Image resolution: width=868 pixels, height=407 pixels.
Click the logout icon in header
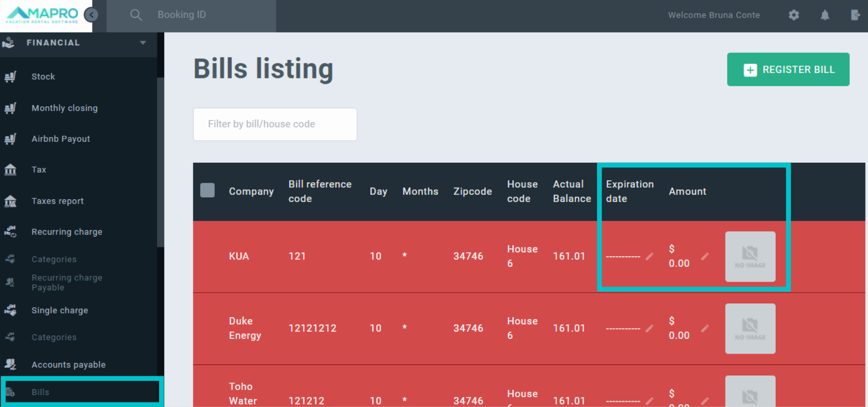(855, 15)
